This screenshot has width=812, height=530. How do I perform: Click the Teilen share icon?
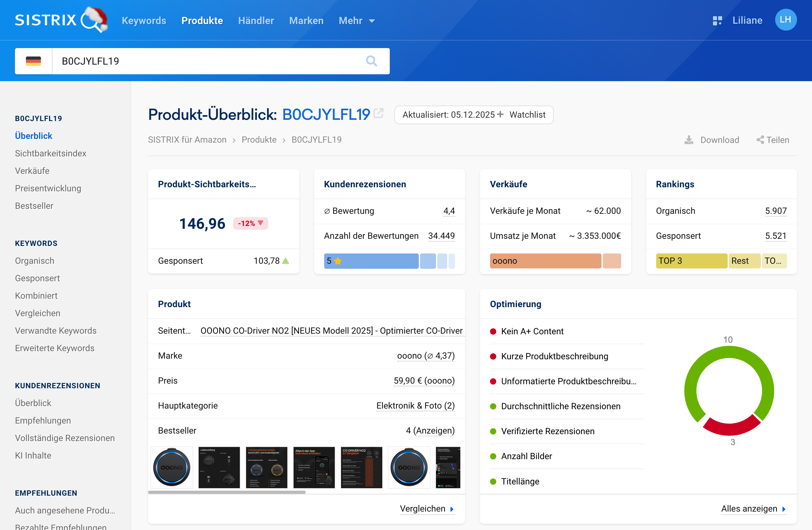(760, 140)
